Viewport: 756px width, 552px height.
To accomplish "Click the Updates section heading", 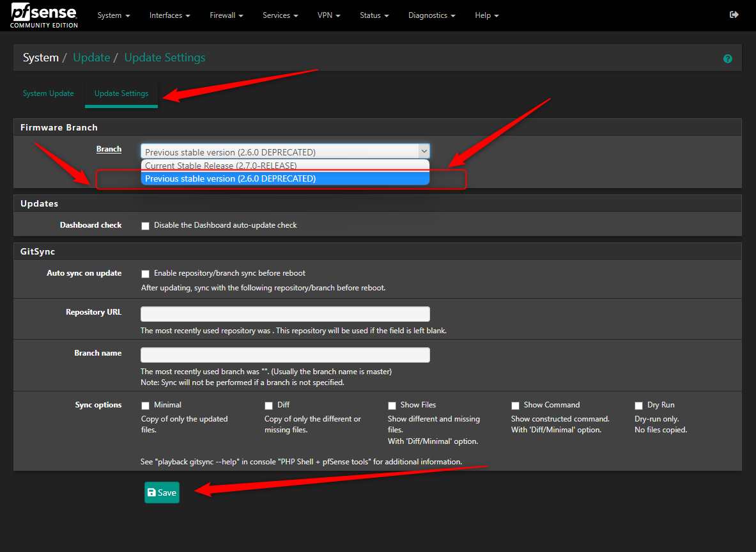I will tap(39, 203).
